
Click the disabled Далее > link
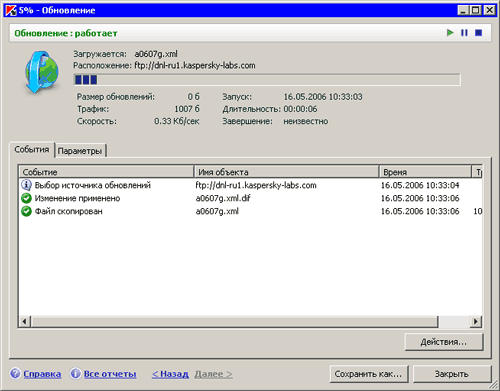pos(214,374)
